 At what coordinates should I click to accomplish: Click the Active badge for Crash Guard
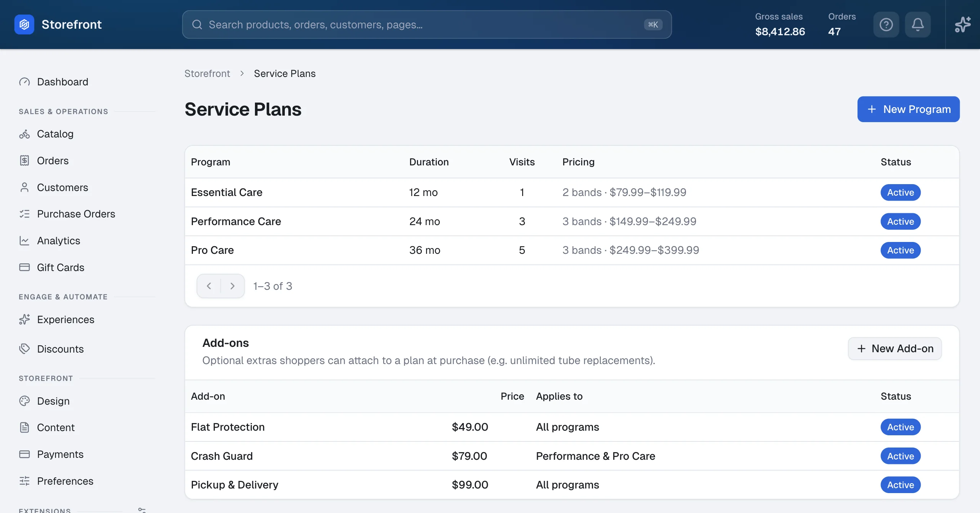click(x=900, y=456)
